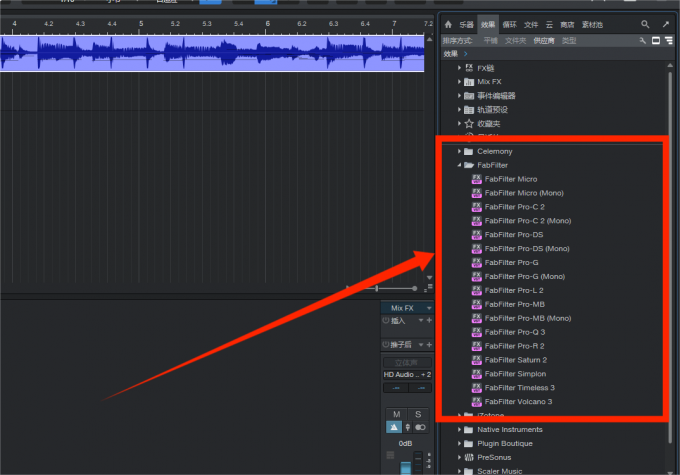Switch to the 云 browser tab
680x475 pixels.
549,25
